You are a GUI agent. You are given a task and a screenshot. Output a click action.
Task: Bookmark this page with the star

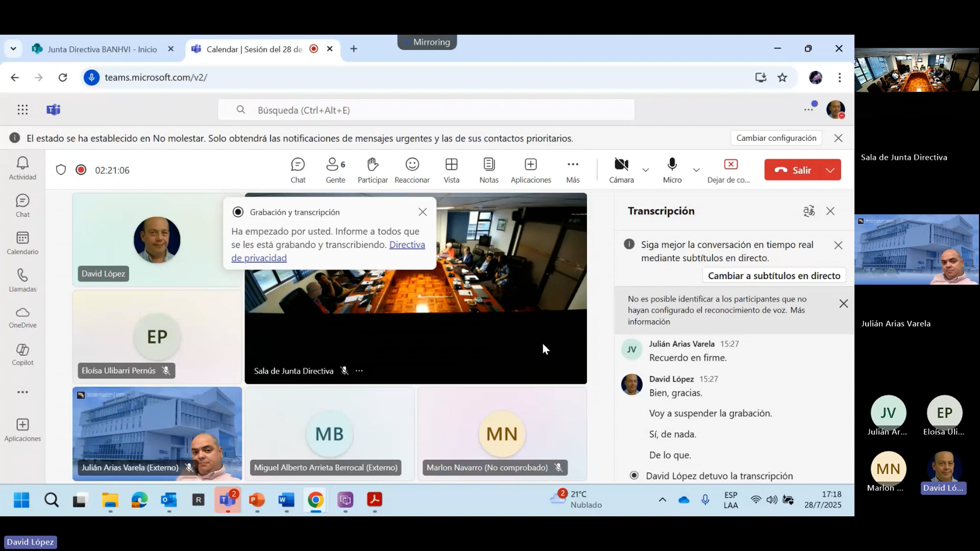tap(782, 77)
